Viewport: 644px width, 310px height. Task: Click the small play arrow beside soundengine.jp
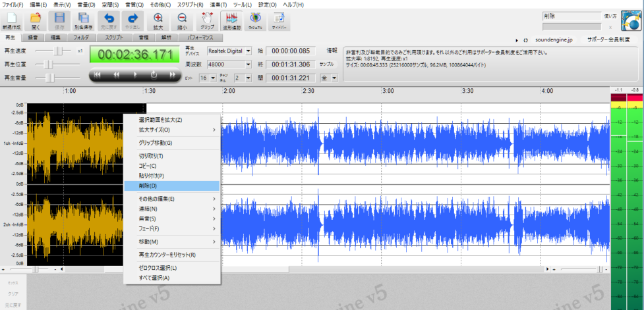[517, 40]
